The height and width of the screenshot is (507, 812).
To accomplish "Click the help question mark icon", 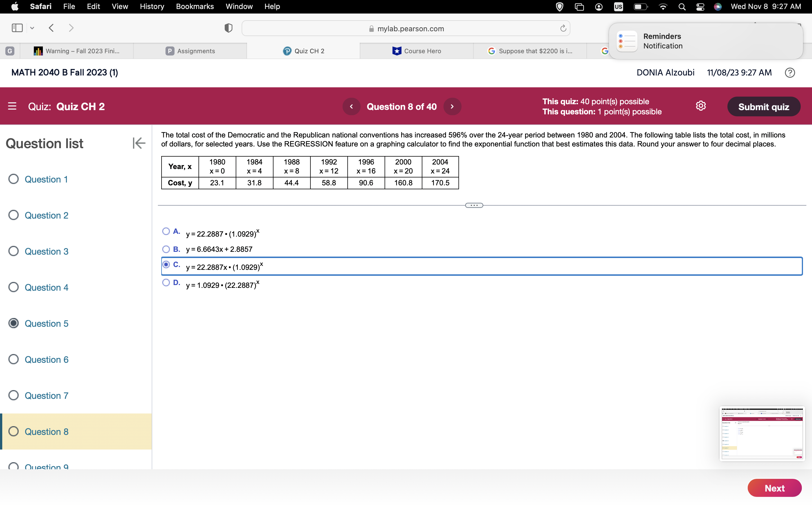I will coord(790,72).
